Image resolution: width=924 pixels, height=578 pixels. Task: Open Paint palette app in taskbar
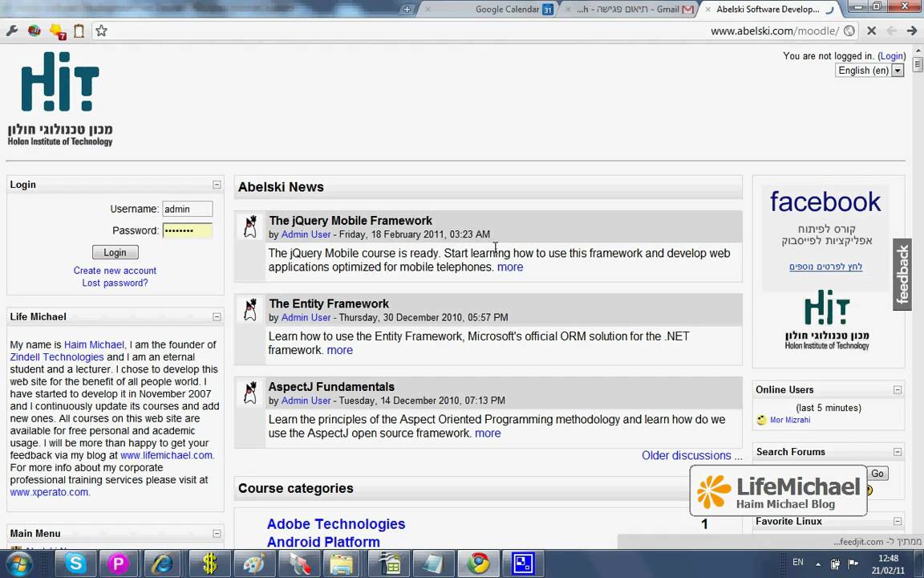click(253, 564)
